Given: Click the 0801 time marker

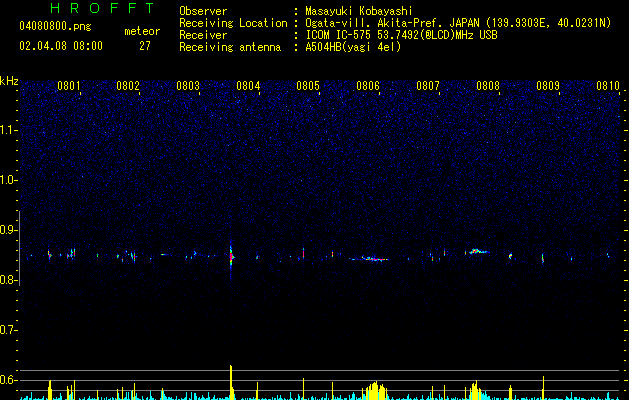Looking at the screenshot, I should tap(69, 86).
